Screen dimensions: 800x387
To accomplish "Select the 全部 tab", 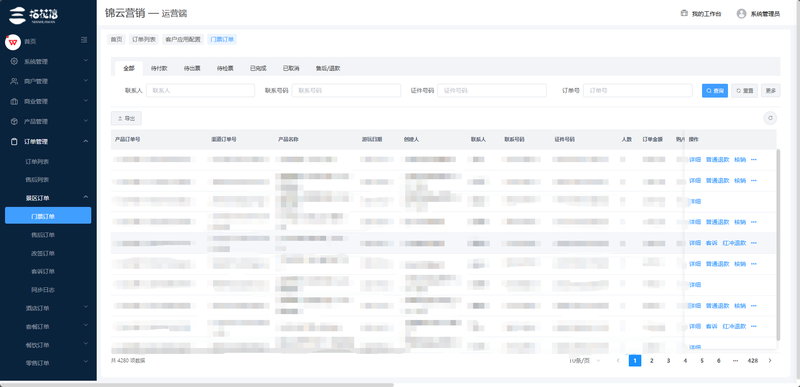I will (x=129, y=68).
